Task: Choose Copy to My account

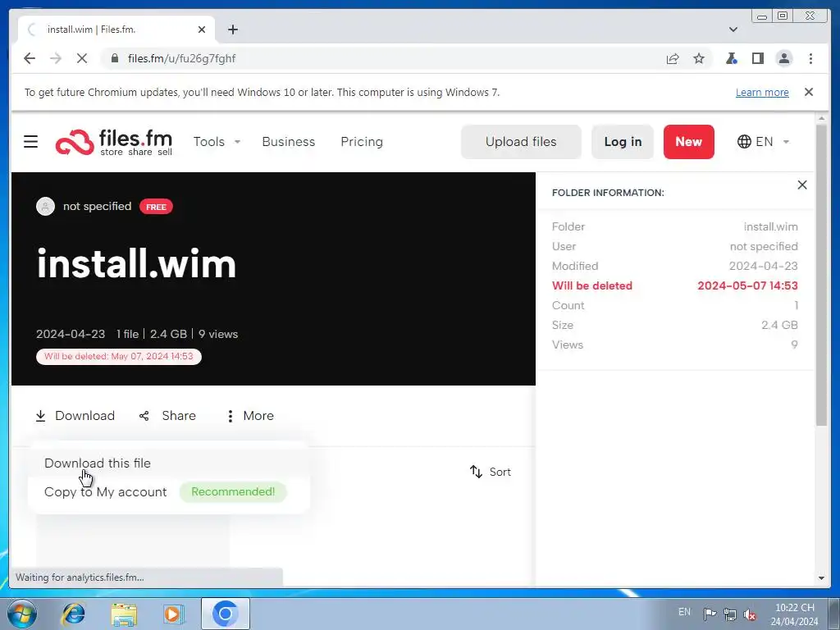Action: [x=106, y=492]
